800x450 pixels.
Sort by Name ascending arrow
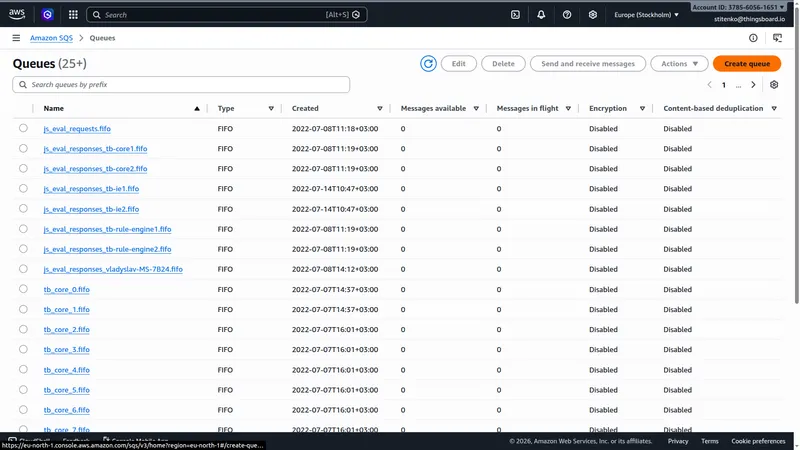click(196, 109)
